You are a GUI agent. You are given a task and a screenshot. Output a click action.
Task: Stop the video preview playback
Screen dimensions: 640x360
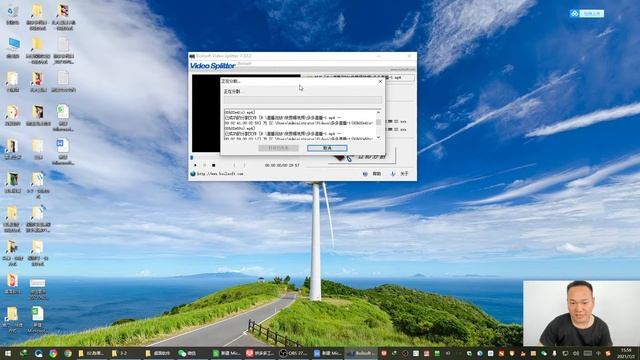pos(213,165)
